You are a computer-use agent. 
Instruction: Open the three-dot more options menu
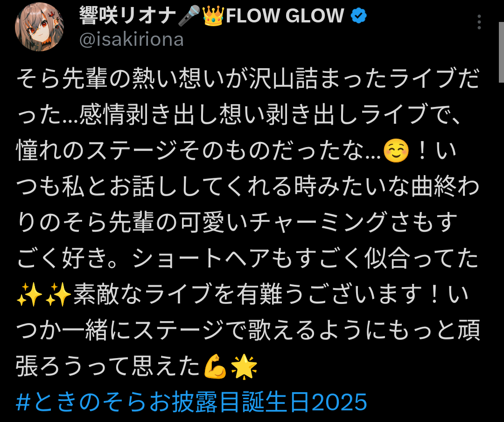[479, 22]
